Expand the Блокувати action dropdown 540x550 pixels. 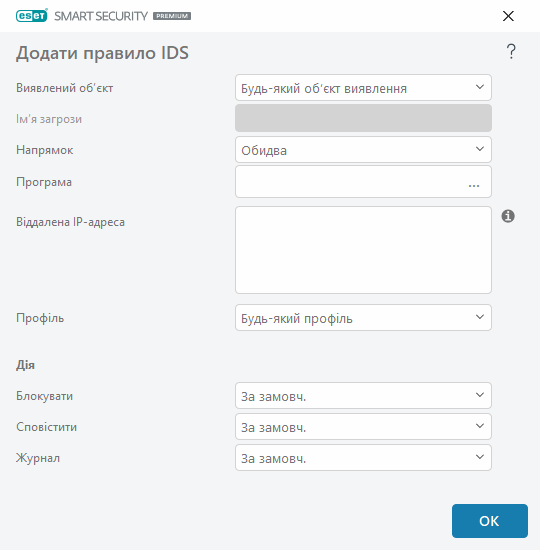click(363, 396)
